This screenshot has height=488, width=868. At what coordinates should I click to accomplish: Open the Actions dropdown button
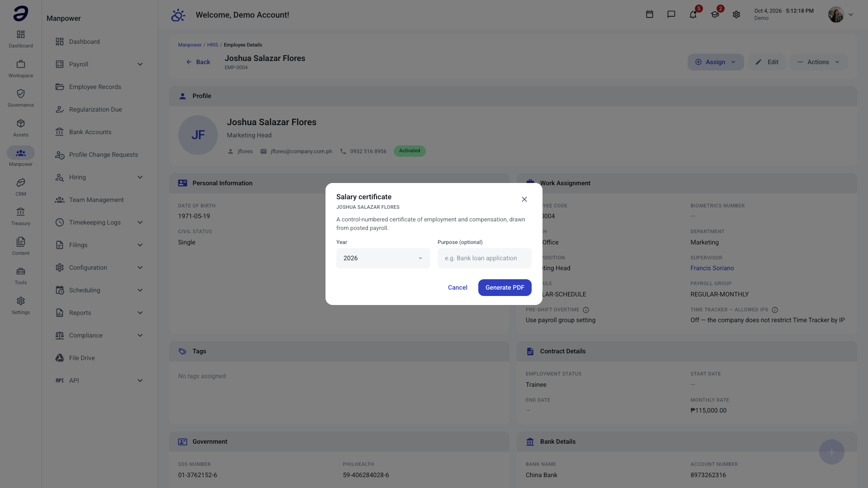pyautogui.click(x=818, y=62)
